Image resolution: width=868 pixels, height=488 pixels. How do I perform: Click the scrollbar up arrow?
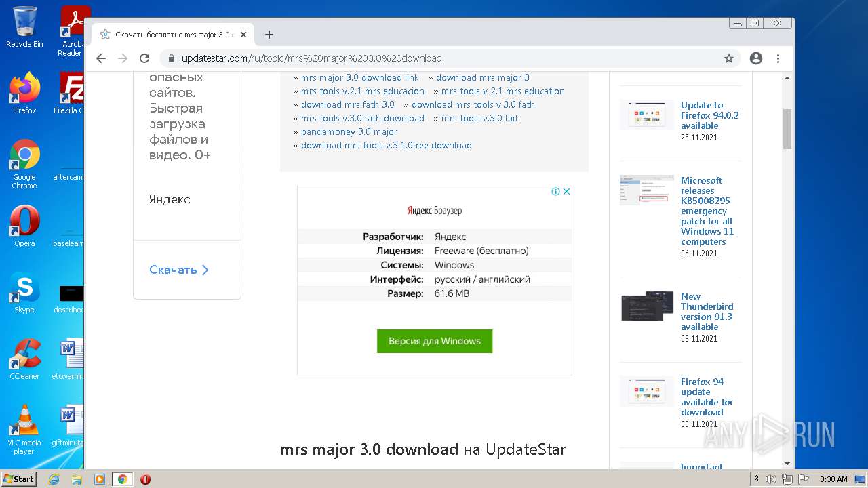click(787, 77)
